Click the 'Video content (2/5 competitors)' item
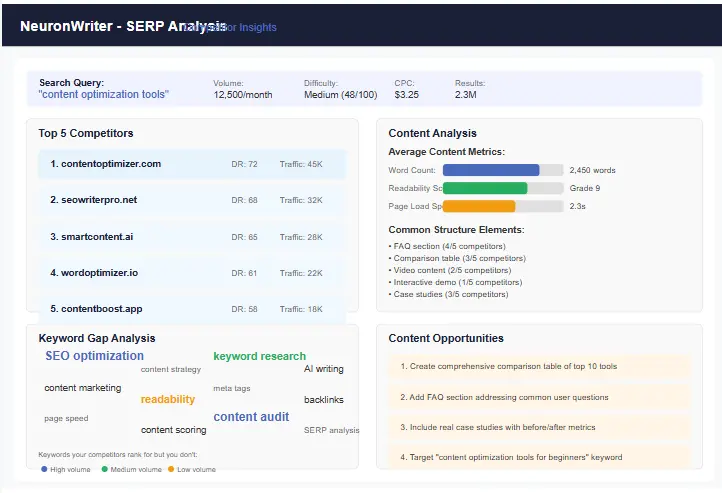 point(450,270)
